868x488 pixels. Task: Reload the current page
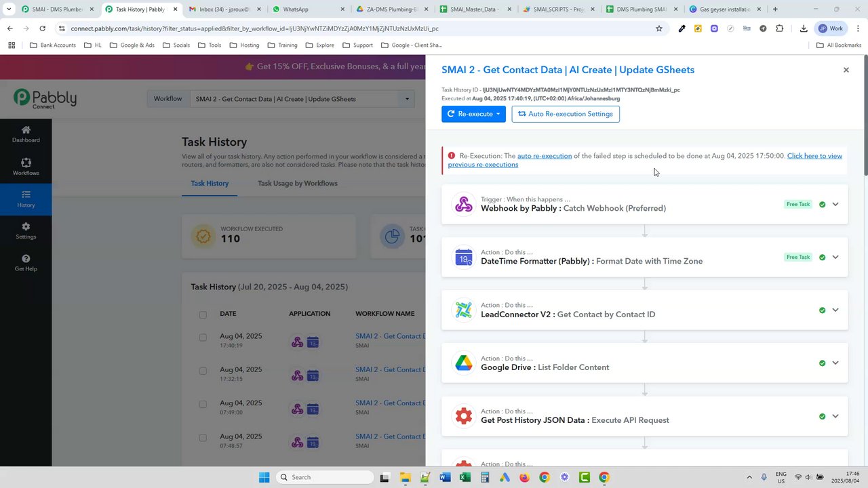pos(42,28)
